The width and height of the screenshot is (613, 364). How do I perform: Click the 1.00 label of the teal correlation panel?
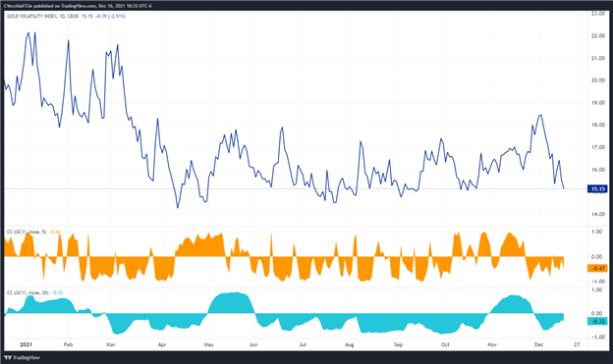coord(597,290)
